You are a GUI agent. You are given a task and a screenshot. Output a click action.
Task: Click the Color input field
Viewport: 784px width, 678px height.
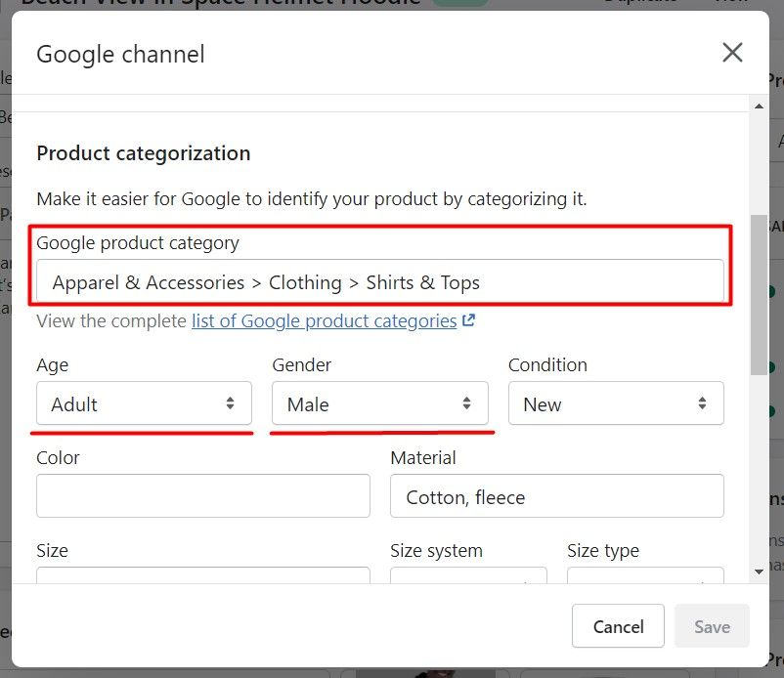click(x=203, y=495)
